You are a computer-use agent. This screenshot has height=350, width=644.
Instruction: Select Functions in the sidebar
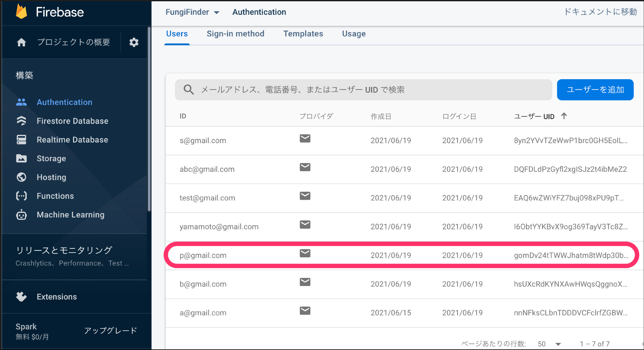(55, 196)
